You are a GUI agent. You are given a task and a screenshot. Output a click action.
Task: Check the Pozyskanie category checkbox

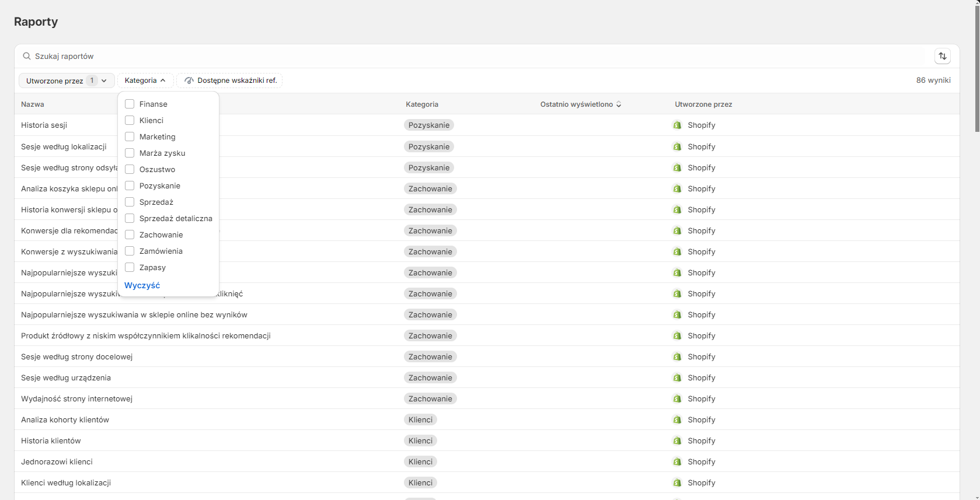(x=130, y=186)
